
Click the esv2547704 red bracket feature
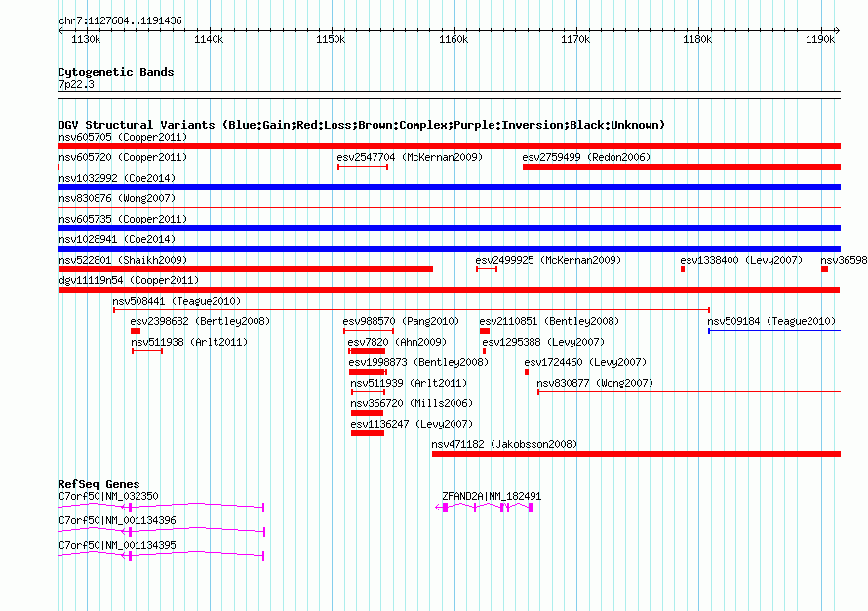coord(363,167)
